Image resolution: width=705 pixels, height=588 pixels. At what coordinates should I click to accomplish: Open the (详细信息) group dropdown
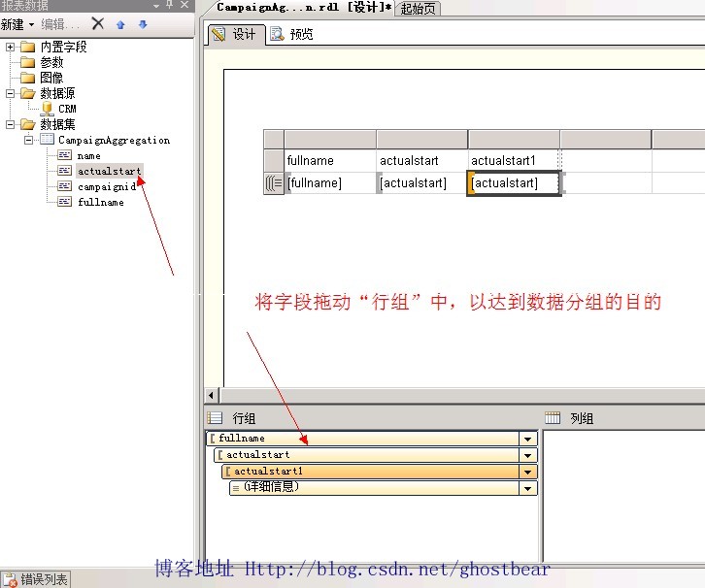tap(528, 488)
